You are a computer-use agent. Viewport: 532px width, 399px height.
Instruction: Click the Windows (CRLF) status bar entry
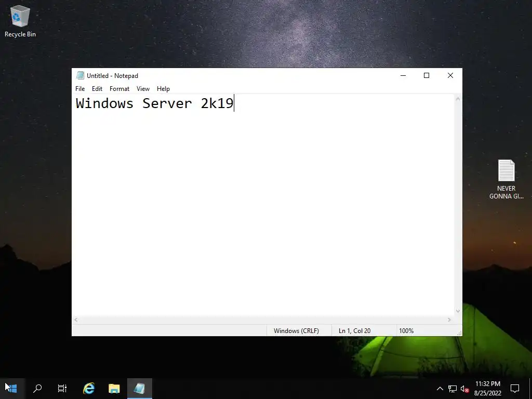pos(296,330)
